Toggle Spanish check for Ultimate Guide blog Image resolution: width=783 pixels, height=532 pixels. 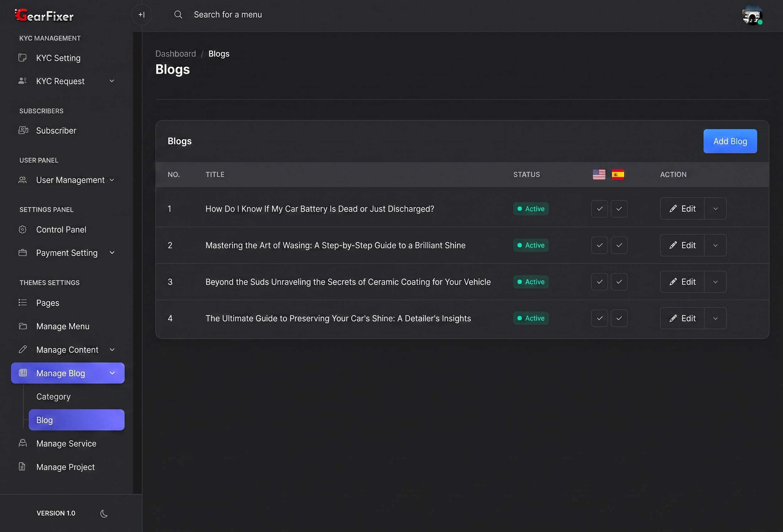(x=619, y=318)
